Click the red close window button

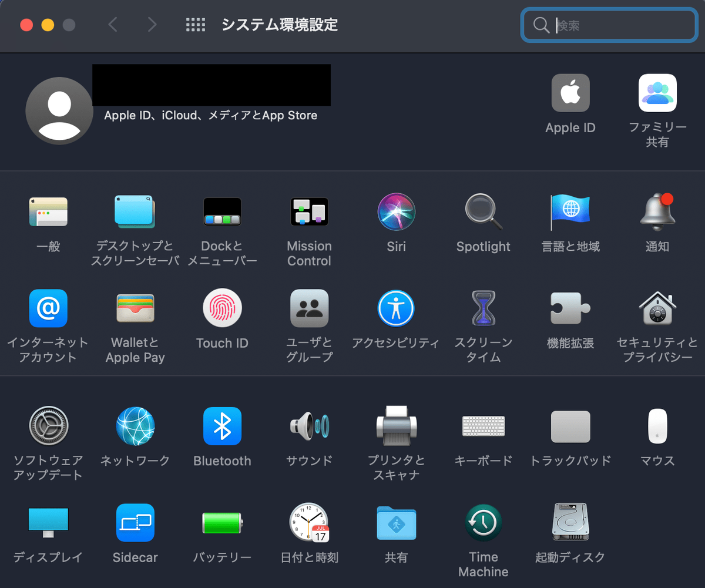point(26,25)
